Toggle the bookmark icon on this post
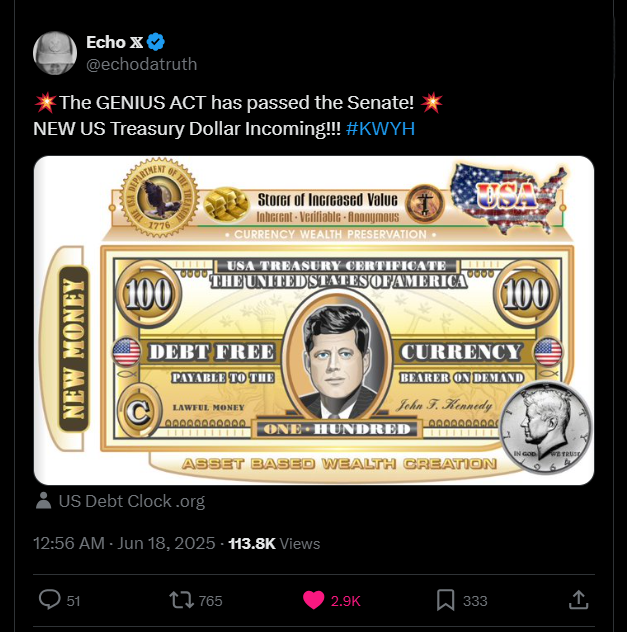The width and height of the screenshot is (627, 632). [446, 600]
